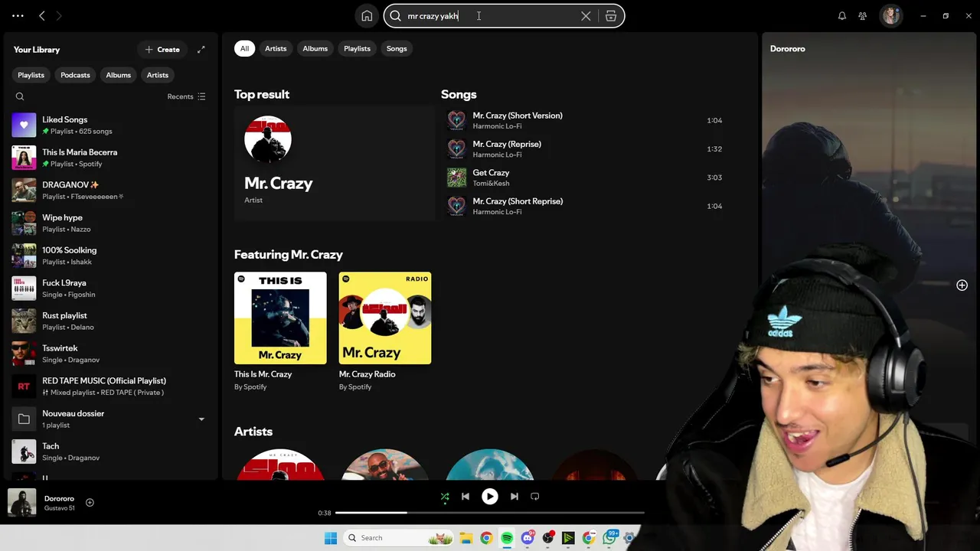Open Windows Start menu
The height and width of the screenshot is (551, 980).
(x=331, y=538)
